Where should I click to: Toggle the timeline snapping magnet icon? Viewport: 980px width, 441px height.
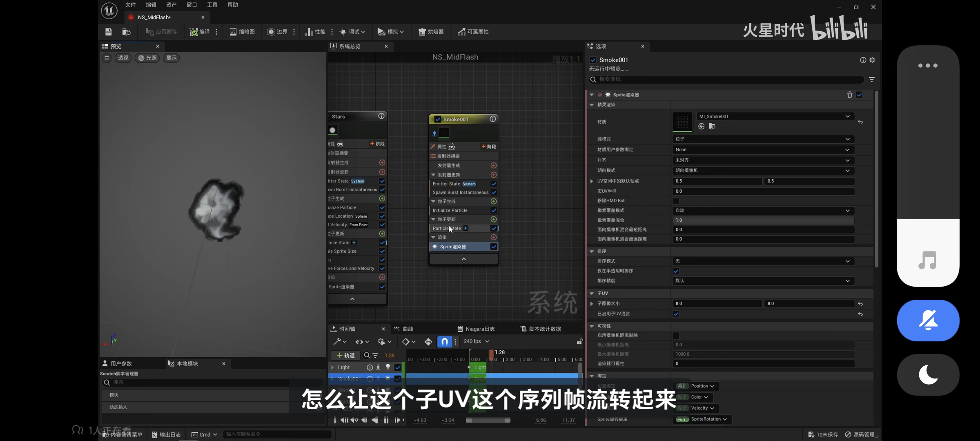444,341
